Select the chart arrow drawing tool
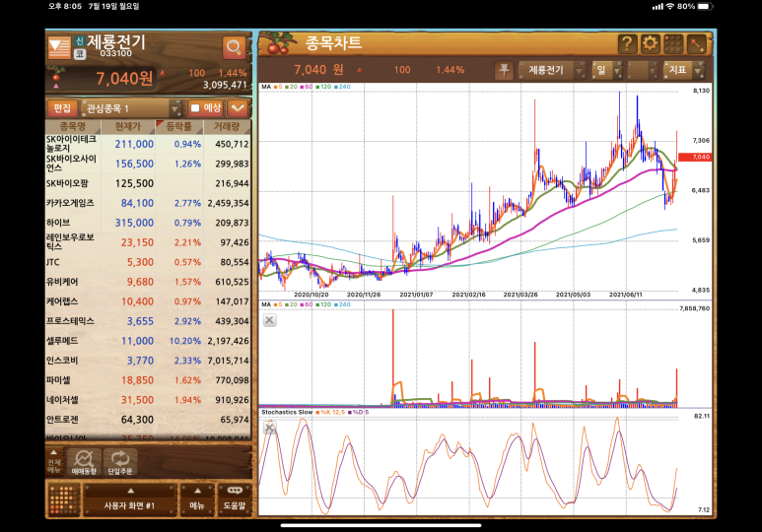Image resolution: width=762 pixels, height=532 pixels. coord(696,44)
